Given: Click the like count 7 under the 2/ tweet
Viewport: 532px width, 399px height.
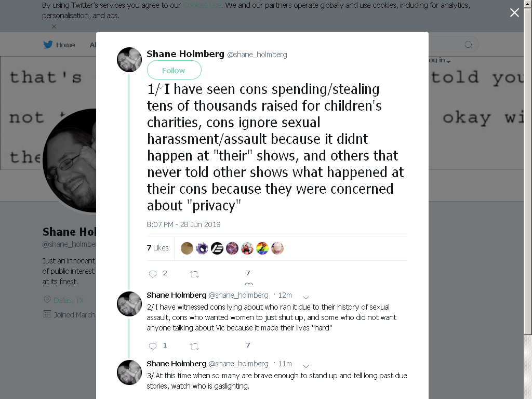Looking at the screenshot, I should (x=248, y=345).
